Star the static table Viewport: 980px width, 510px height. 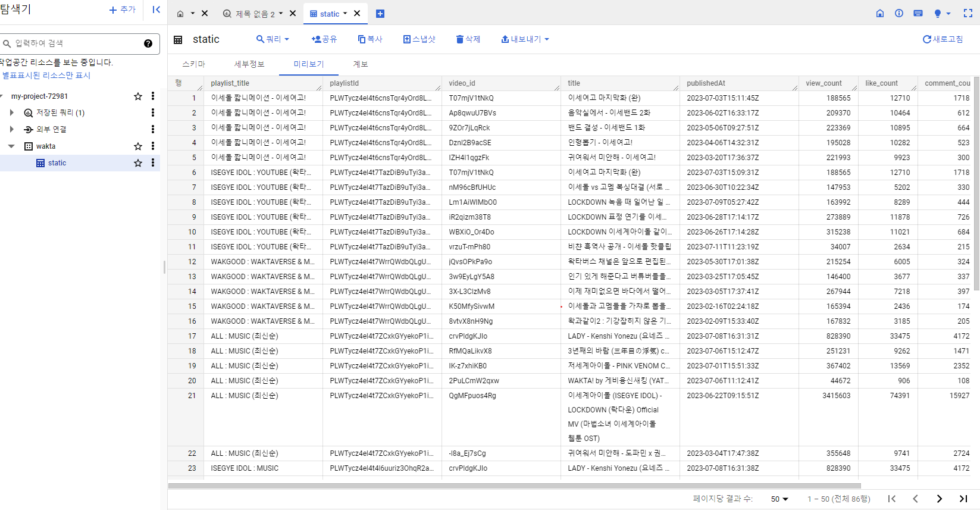click(x=138, y=163)
